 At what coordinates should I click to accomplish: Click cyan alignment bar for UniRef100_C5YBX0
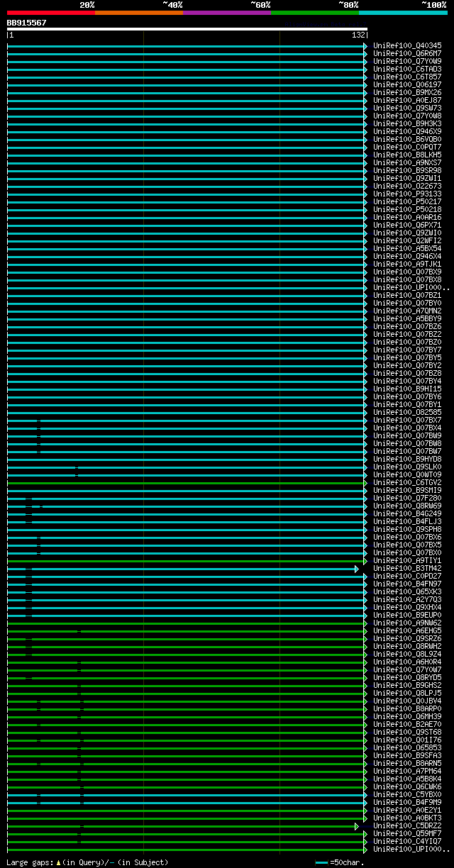[186, 795]
